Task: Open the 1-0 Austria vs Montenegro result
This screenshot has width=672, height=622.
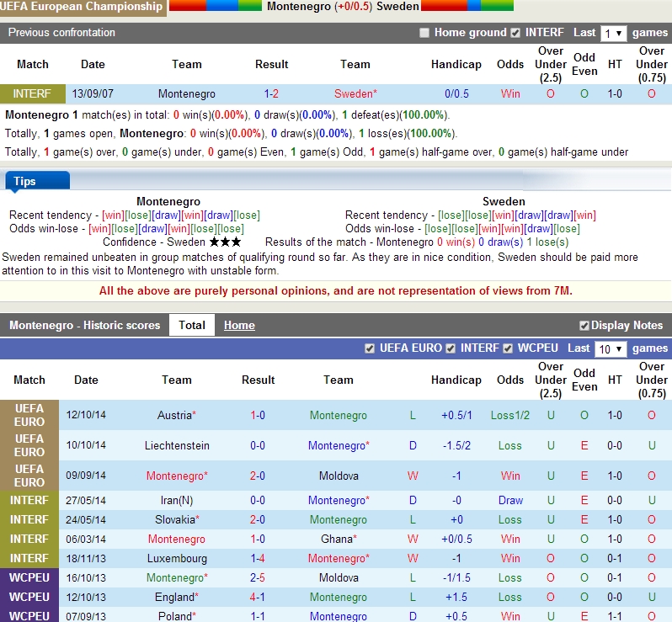Action: 258,415
